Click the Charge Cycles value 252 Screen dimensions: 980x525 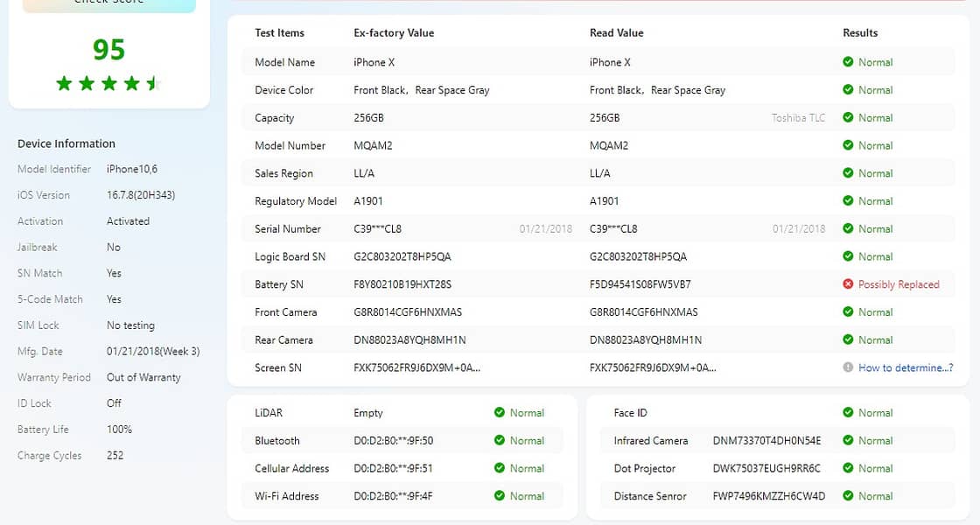click(x=115, y=456)
